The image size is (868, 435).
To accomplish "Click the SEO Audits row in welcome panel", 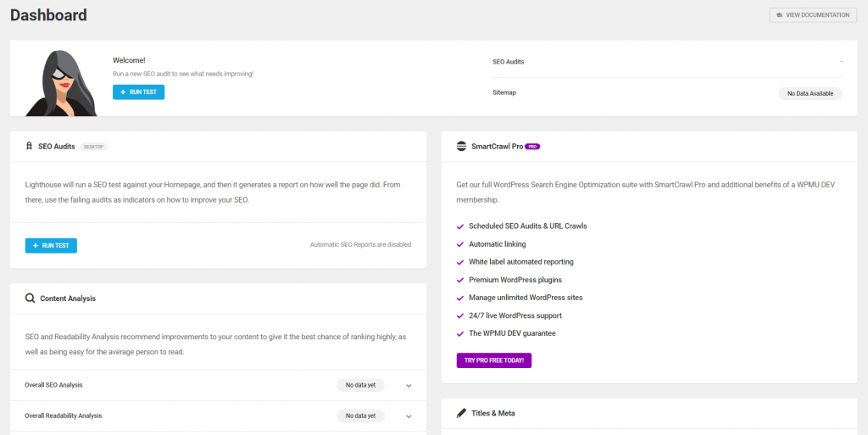I will 667,62.
